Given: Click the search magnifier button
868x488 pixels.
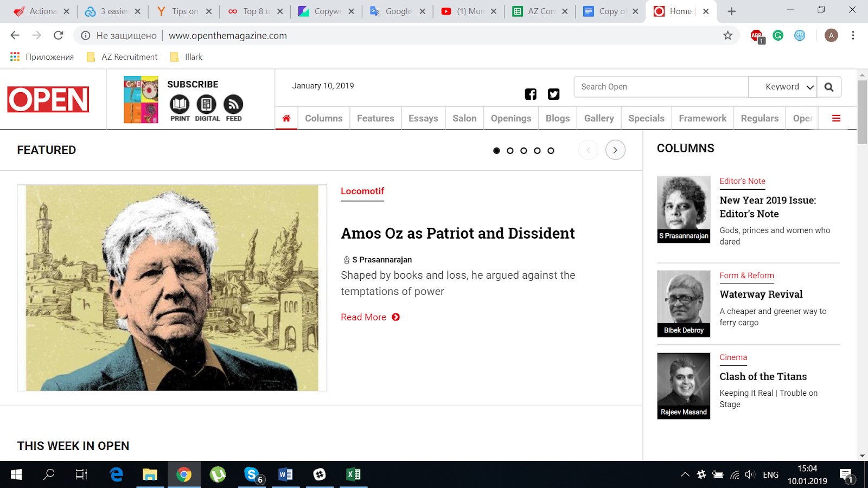Looking at the screenshot, I should tap(829, 87).
